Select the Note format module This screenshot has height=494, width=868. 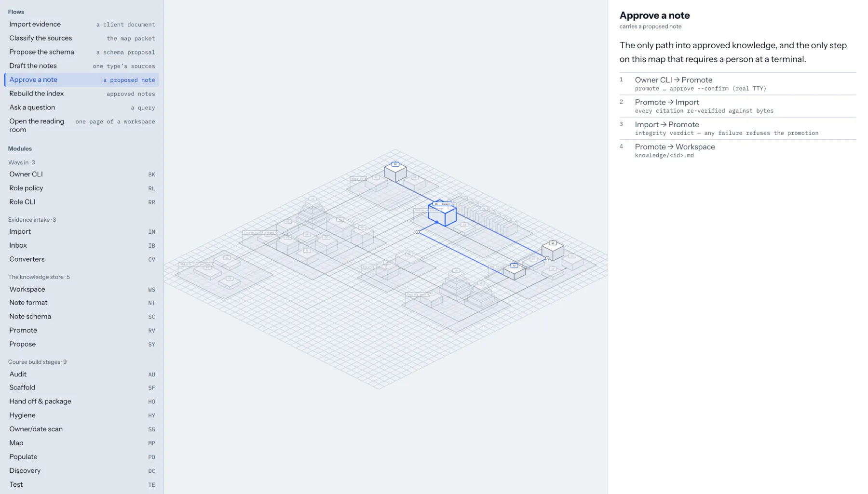coord(81,303)
